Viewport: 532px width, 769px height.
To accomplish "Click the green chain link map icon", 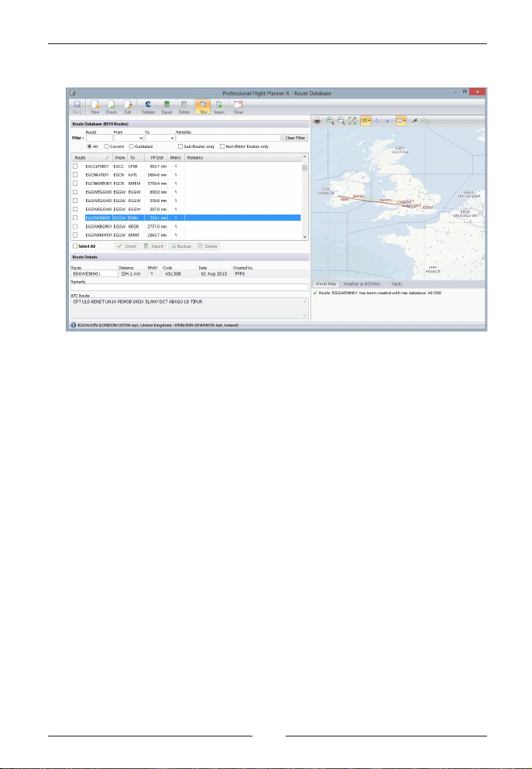I will point(425,121).
